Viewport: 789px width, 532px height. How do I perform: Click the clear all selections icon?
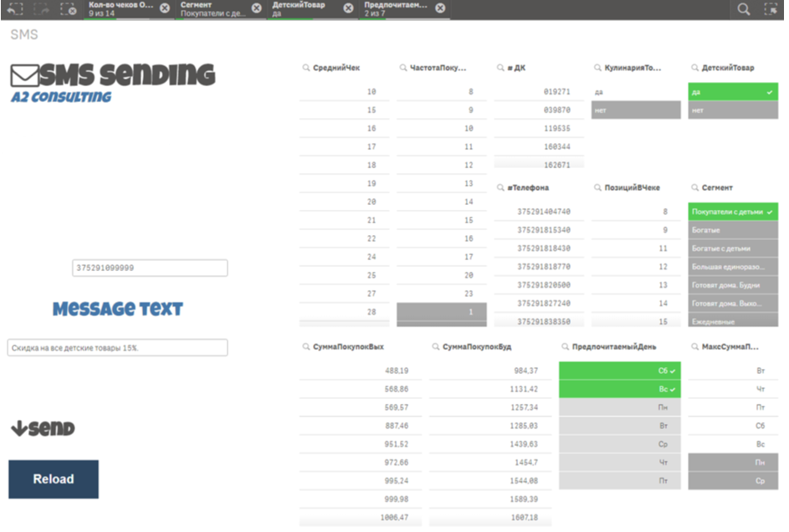pos(68,9)
